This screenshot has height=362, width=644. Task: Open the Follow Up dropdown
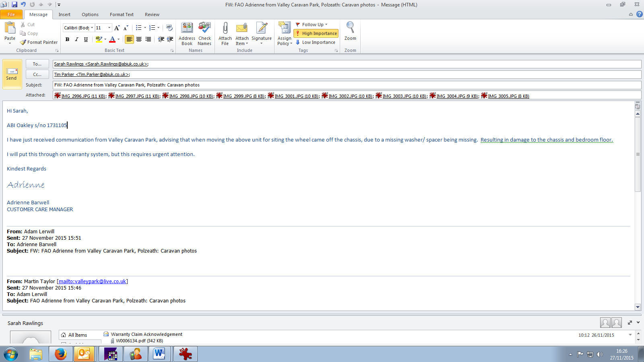point(312,25)
